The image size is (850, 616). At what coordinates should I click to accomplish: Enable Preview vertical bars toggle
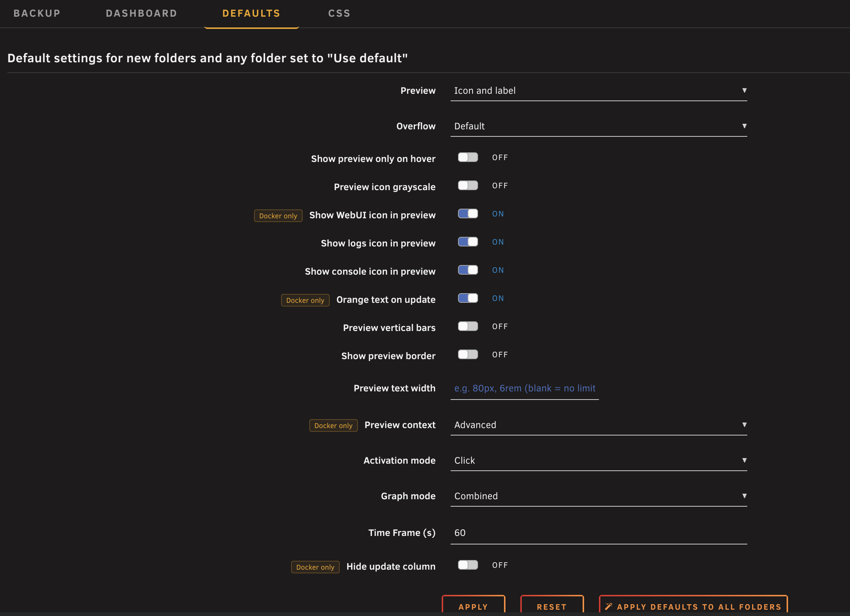pyautogui.click(x=468, y=326)
